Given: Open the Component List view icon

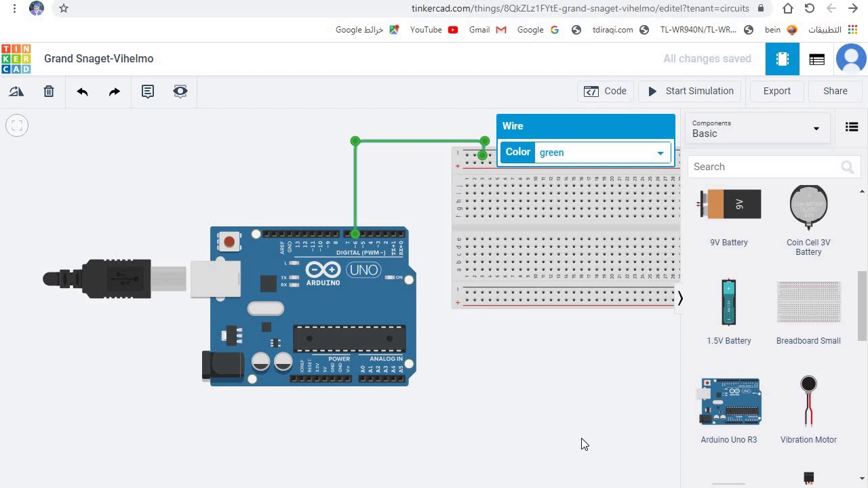Looking at the screenshot, I should point(817,59).
